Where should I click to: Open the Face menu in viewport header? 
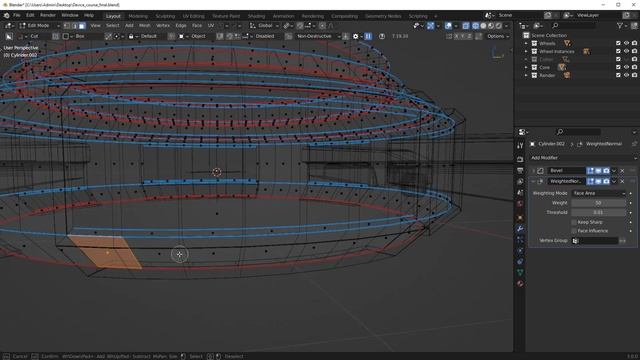[197, 25]
